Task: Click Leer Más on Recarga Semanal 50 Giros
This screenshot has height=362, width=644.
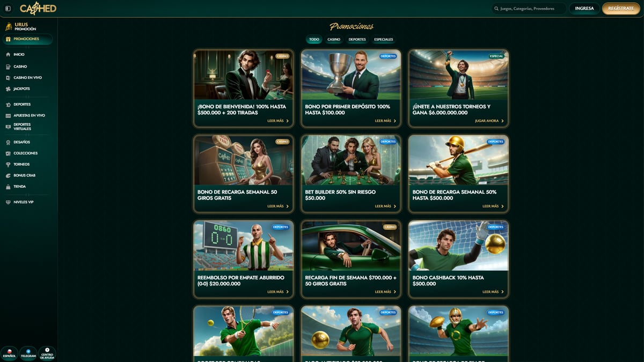Action: (x=278, y=206)
